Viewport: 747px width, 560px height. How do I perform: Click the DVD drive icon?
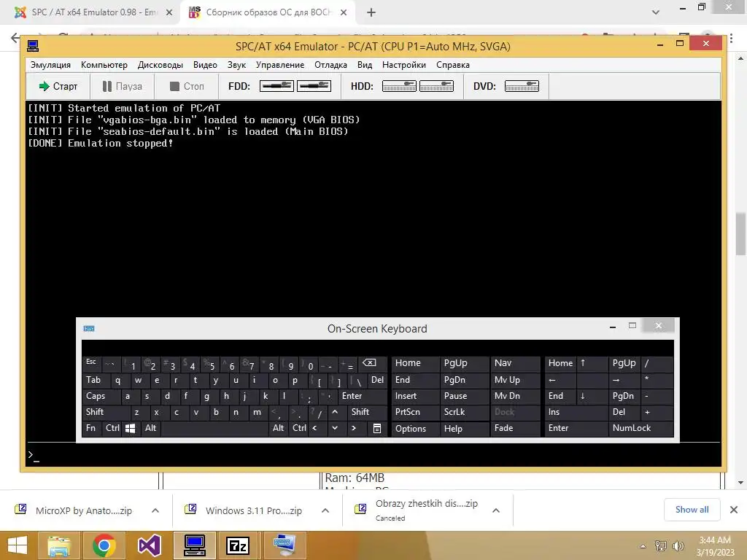[522, 86]
